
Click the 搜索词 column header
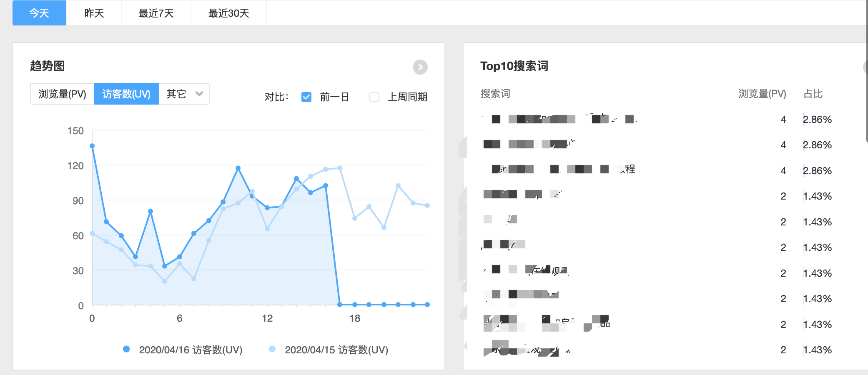coord(495,94)
